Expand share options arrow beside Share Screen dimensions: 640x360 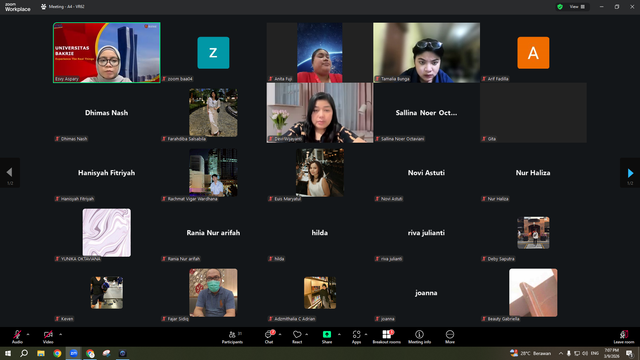(339, 334)
